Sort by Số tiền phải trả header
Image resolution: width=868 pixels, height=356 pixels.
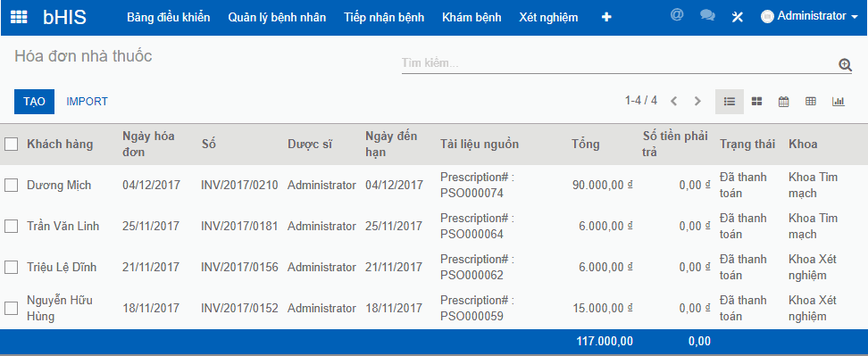click(675, 144)
